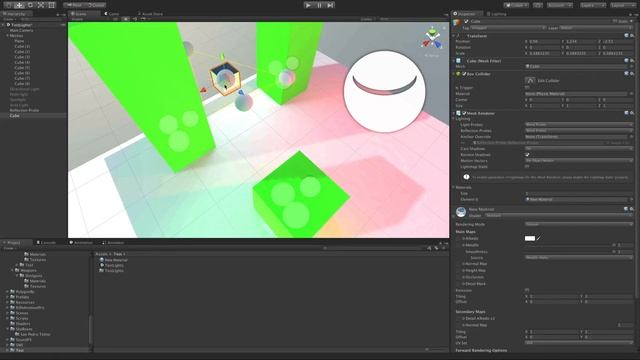640x360 pixels.
Task: Switch to the Animation tab
Action: (x=81, y=242)
